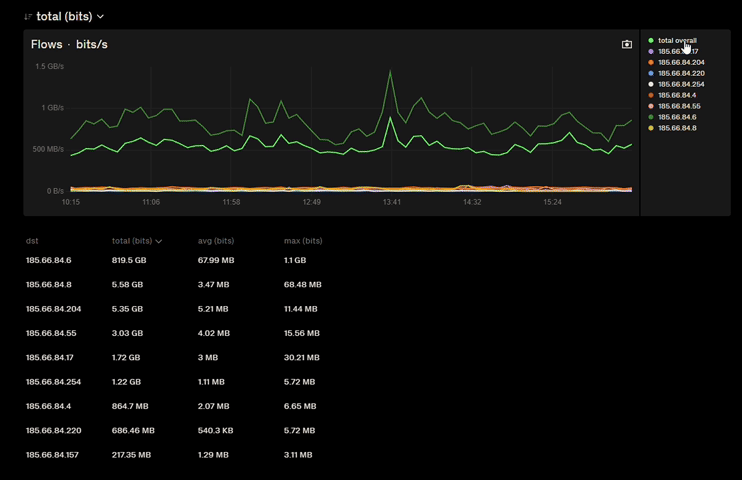Select the 185.66.84.8 destination in table
Viewport: 742px width, 480px height.
click(x=49, y=285)
